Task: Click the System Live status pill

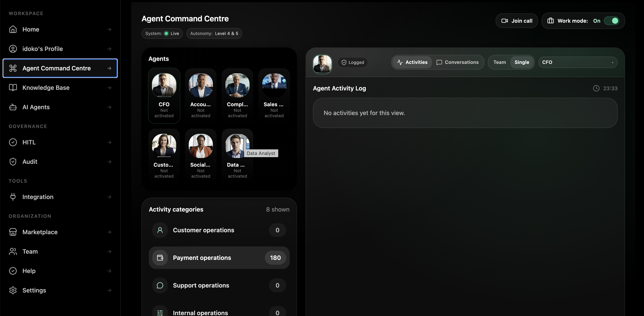Action: tap(162, 33)
